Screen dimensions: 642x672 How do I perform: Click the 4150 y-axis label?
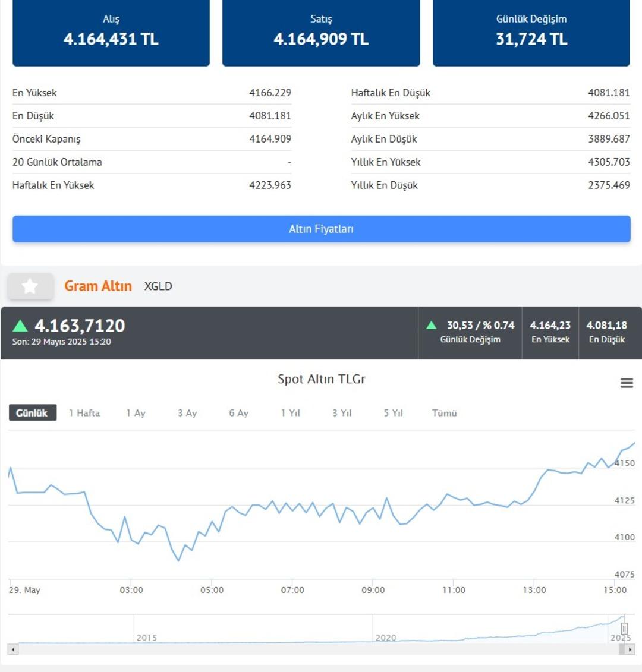click(624, 463)
